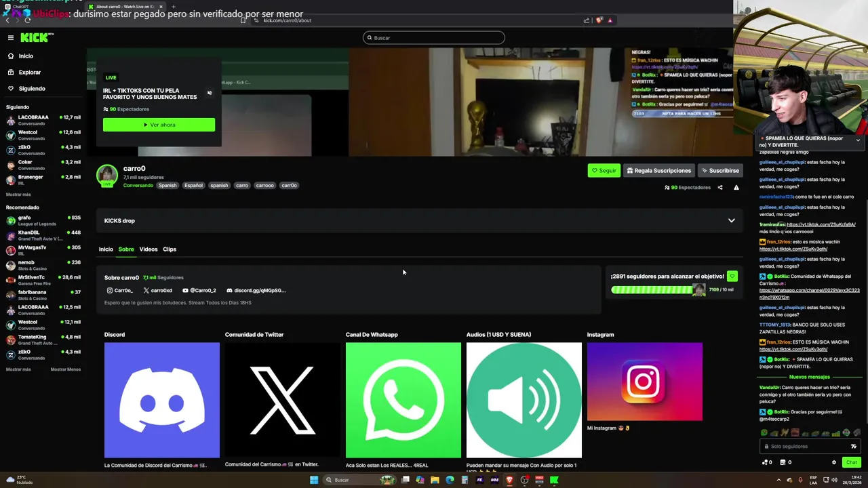This screenshot has height=488, width=868.
Task: Click the About carro0 browser tab
Action: click(x=125, y=7)
